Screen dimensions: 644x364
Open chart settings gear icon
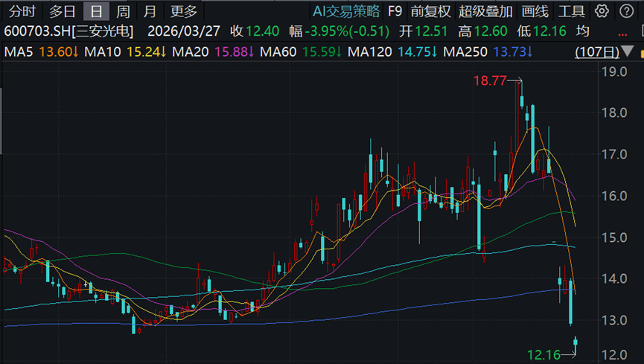[x=602, y=11]
